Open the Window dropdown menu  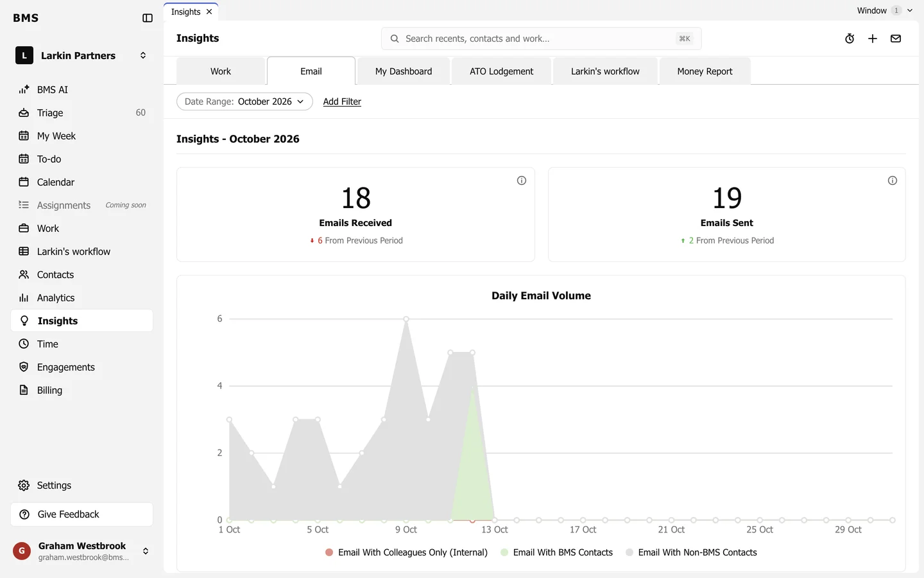[x=885, y=10]
